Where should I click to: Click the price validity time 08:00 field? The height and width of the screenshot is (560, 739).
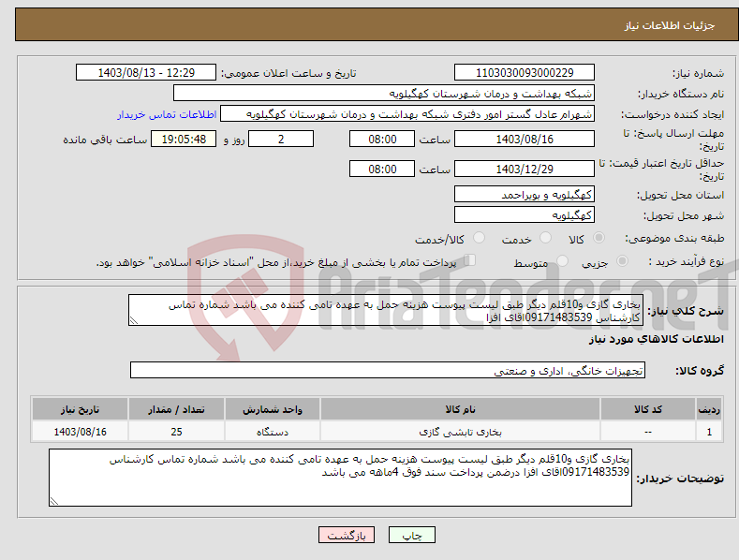click(382, 169)
